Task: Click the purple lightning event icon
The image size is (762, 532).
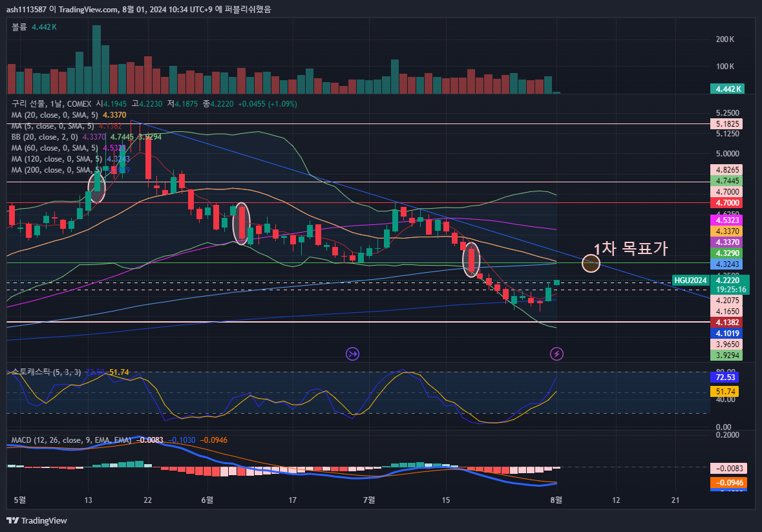Action: point(556,354)
